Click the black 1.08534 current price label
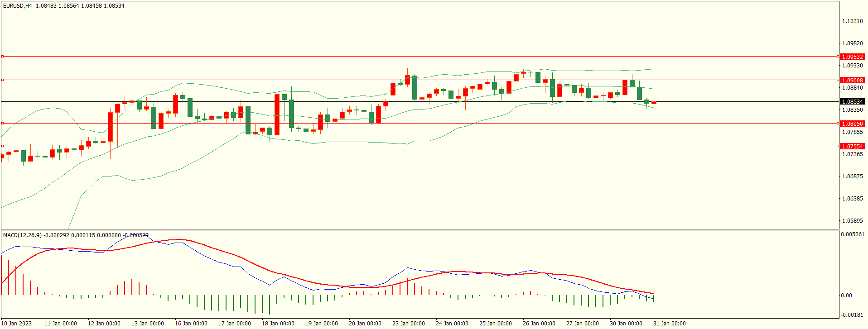The image size is (868, 329). point(852,102)
